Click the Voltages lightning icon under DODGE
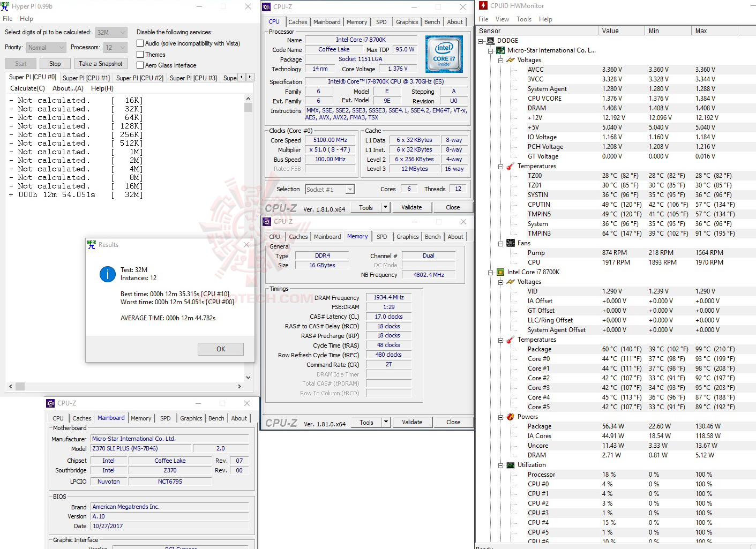This screenshot has width=756, height=549. tap(510, 59)
